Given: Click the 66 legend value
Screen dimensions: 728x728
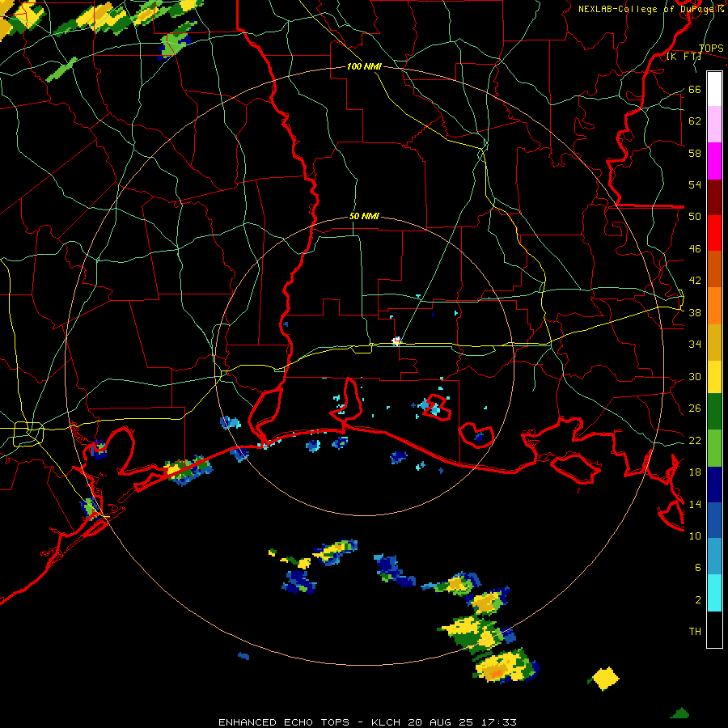Looking at the screenshot, I should point(695,89).
